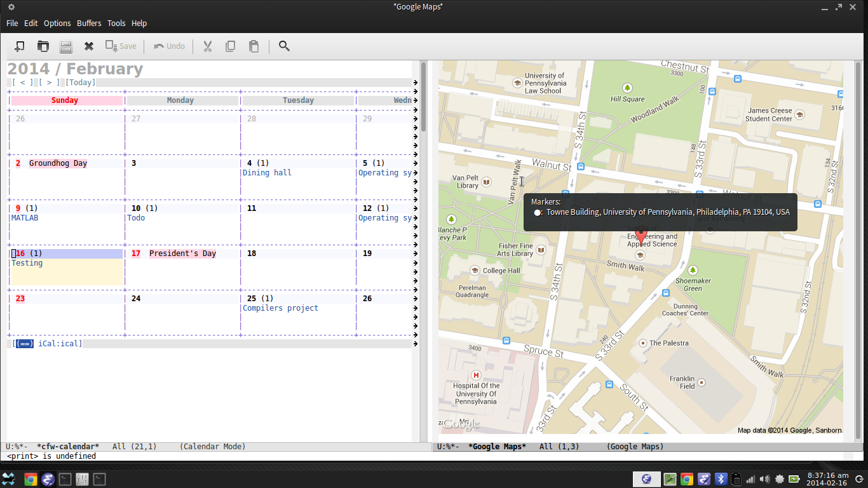The height and width of the screenshot is (488, 868).
Task: Select calendar date 3
Action: pos(133,163)
